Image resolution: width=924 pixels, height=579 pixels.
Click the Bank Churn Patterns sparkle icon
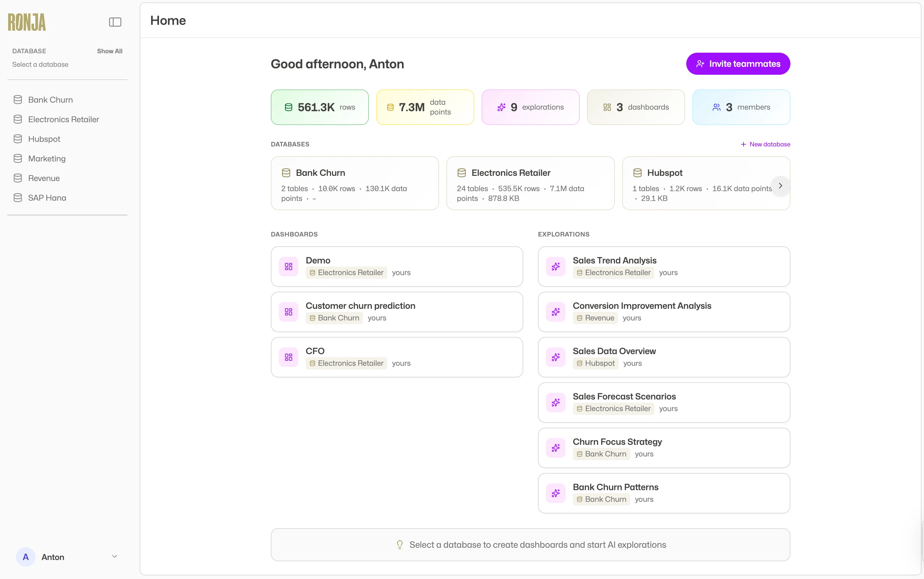555,493
